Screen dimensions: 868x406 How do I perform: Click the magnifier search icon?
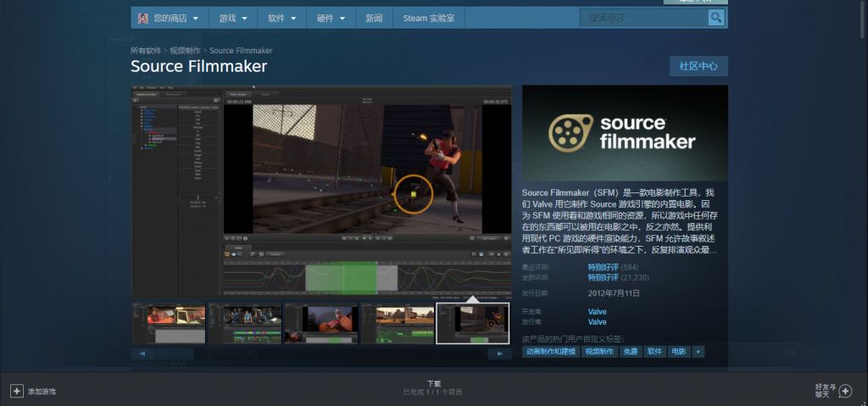pos(716,18)
